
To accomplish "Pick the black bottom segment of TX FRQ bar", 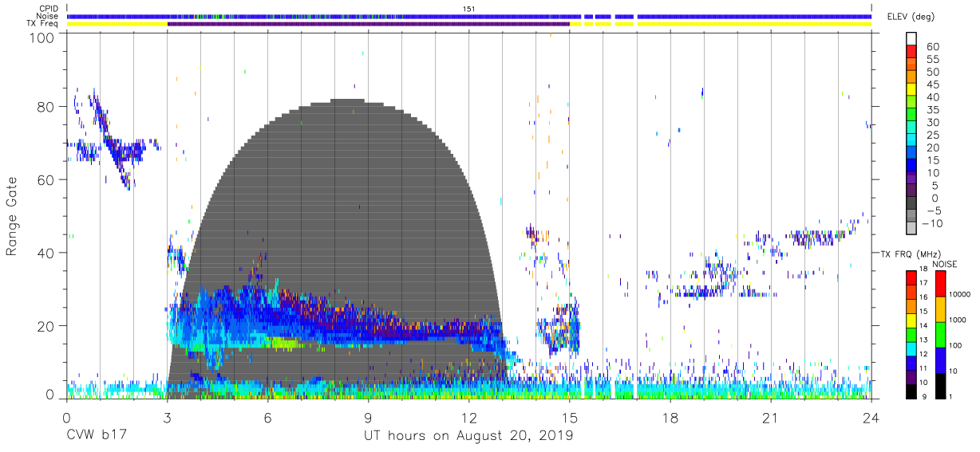I will [x=911, y=391].
